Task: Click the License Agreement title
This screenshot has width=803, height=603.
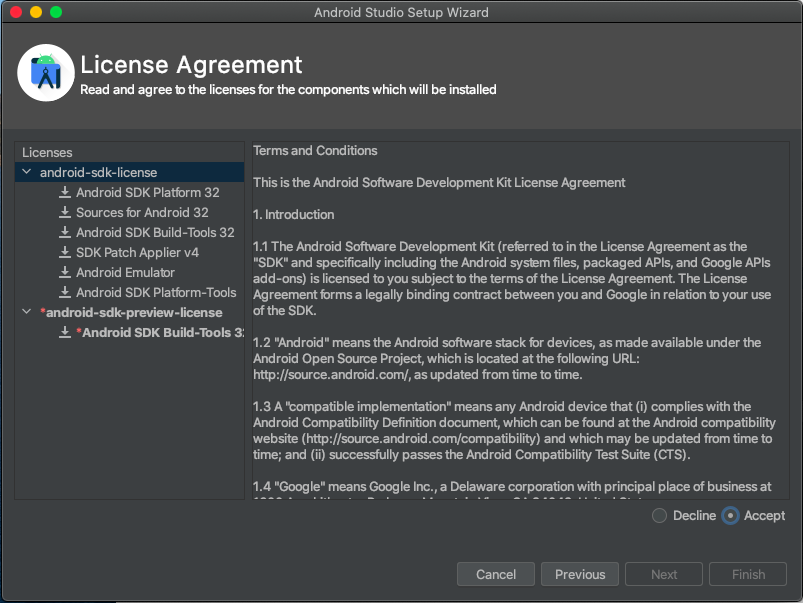Action: pos(191,65)
